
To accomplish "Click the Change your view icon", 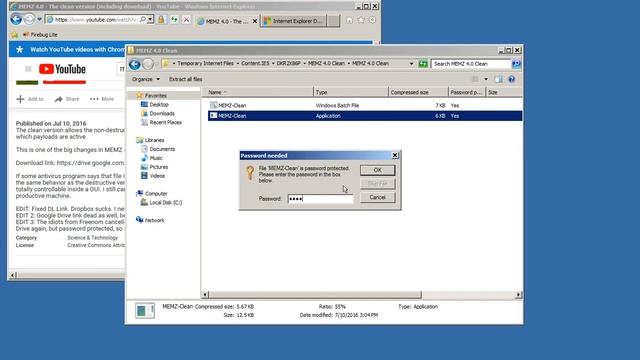I will 475,79.
